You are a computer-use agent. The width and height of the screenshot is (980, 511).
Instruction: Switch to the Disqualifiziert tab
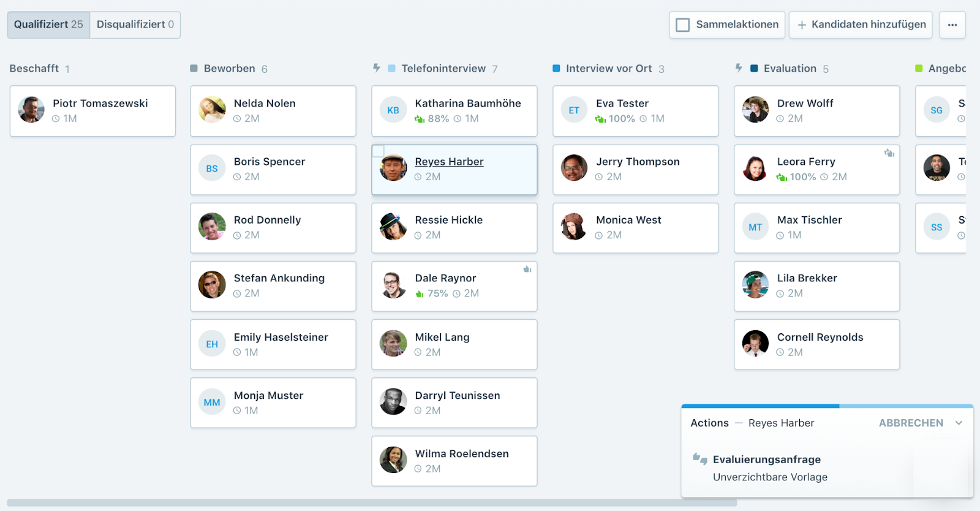[x=135, y=25]
